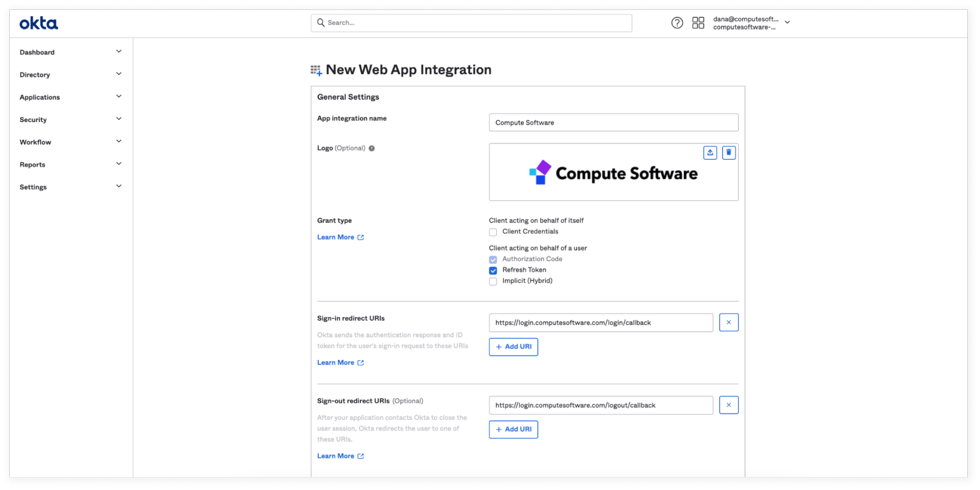Edit the sign-out redirect URI field
980x490 pixels.
(601, 405)
